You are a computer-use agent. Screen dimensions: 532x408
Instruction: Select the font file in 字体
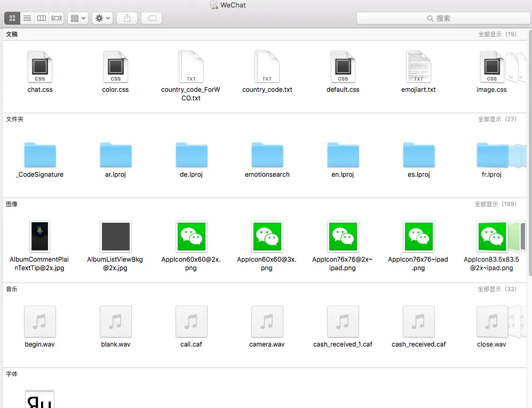click(39, 399)
